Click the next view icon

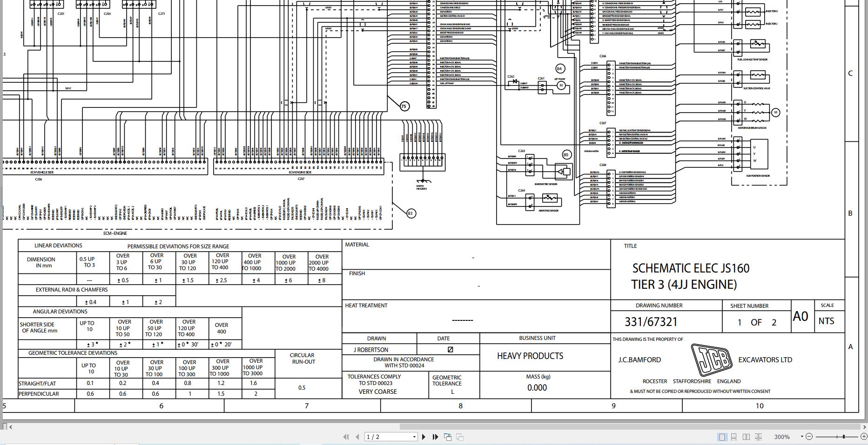pos(460,437)
